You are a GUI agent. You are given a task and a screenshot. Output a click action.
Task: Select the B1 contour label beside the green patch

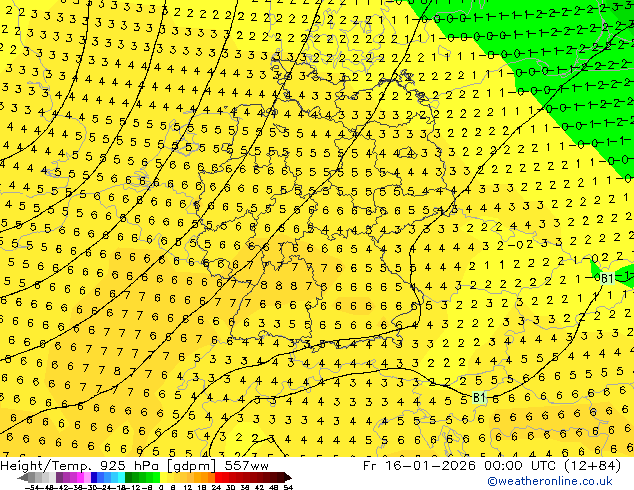click(607, 279)
